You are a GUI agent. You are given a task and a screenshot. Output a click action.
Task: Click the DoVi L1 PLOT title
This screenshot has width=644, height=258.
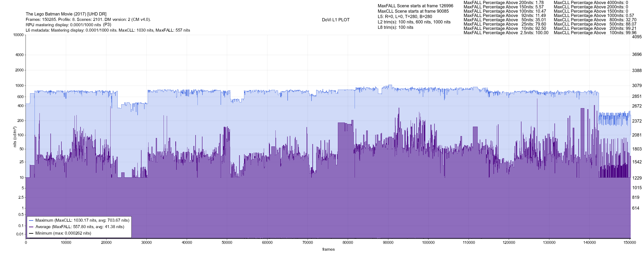[336, 20]
